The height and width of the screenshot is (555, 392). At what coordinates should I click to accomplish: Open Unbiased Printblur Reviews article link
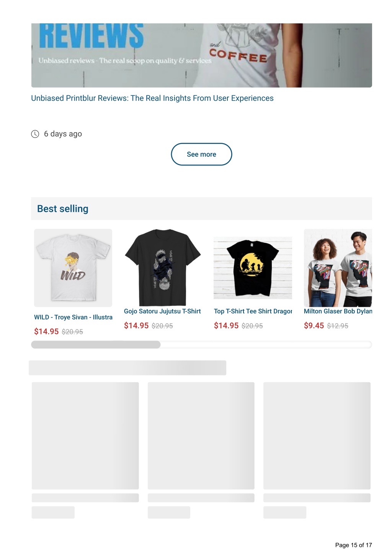click(152, 98)
